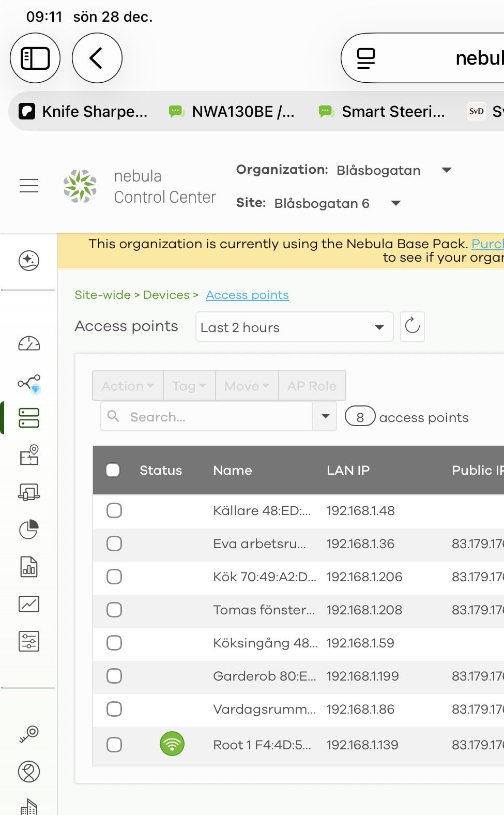Expand the Organization Blåsbogatan dropdown
This screenshot has width=504, height=815.
click(x=447, y=170)
